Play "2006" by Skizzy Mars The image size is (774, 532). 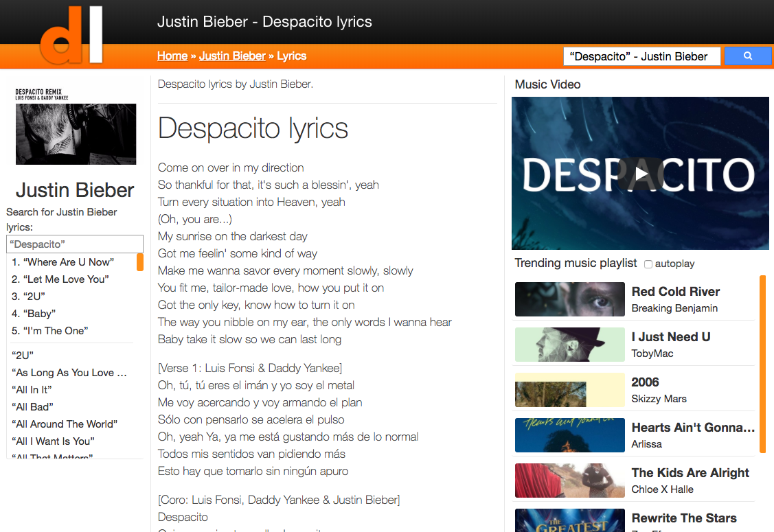569,390
